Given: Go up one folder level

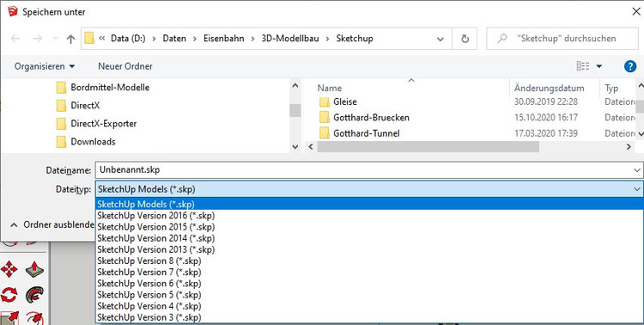Looking at the screenshot, I should click(x=70, y=39).
